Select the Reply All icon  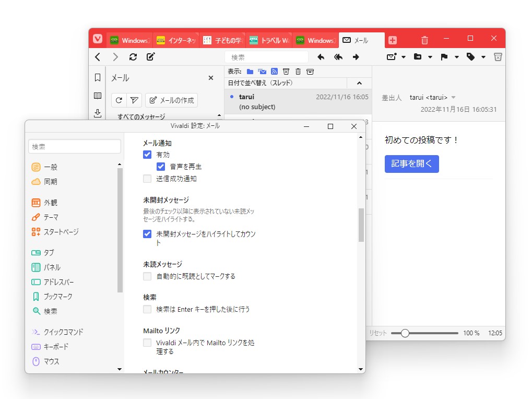338,56
